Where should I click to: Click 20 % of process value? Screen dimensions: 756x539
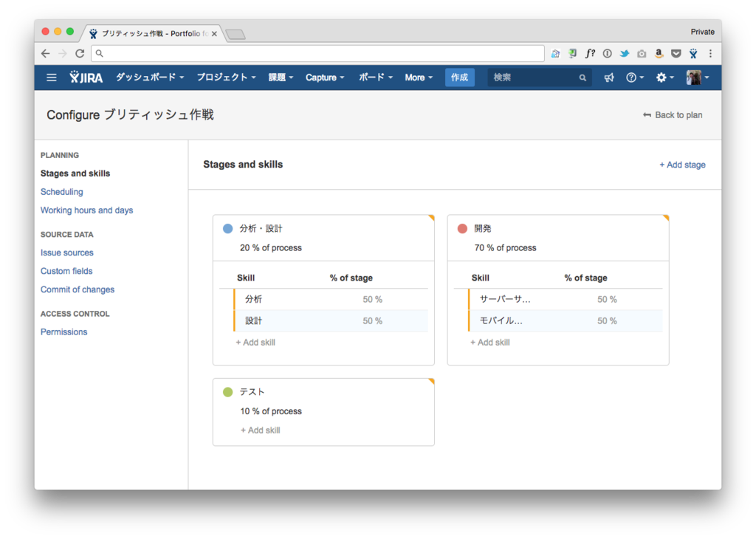[x=271, y=248]
